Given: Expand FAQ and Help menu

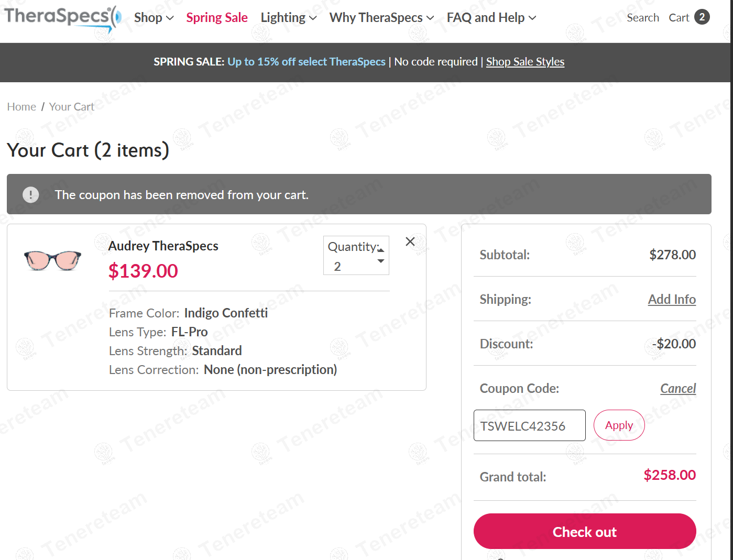Looking at the screenshot, I should [x=491, y=18].
